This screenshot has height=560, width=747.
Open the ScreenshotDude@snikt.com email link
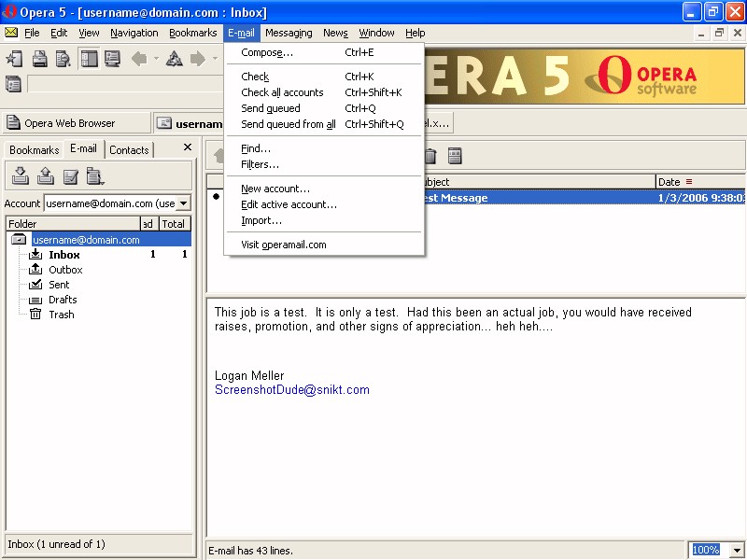click(x=292, y=390)
